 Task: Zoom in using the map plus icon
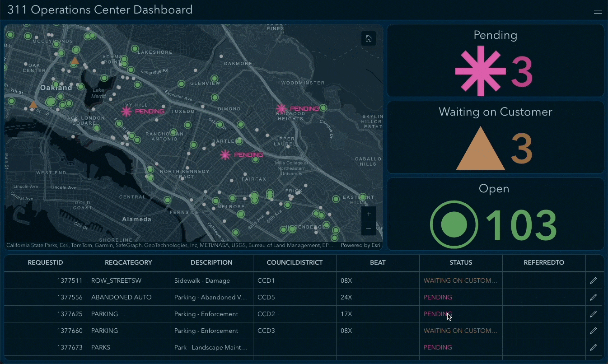click(369, 214)
